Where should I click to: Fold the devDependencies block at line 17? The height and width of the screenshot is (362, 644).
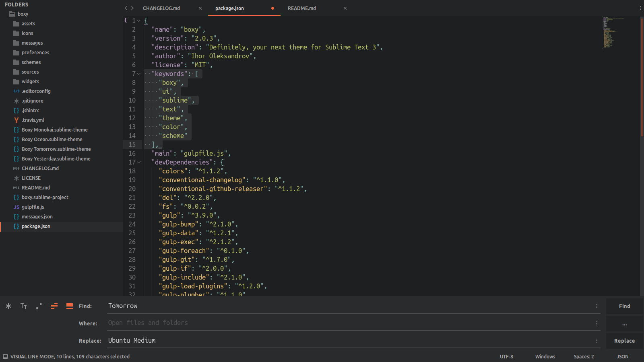[x=139, y=162]
